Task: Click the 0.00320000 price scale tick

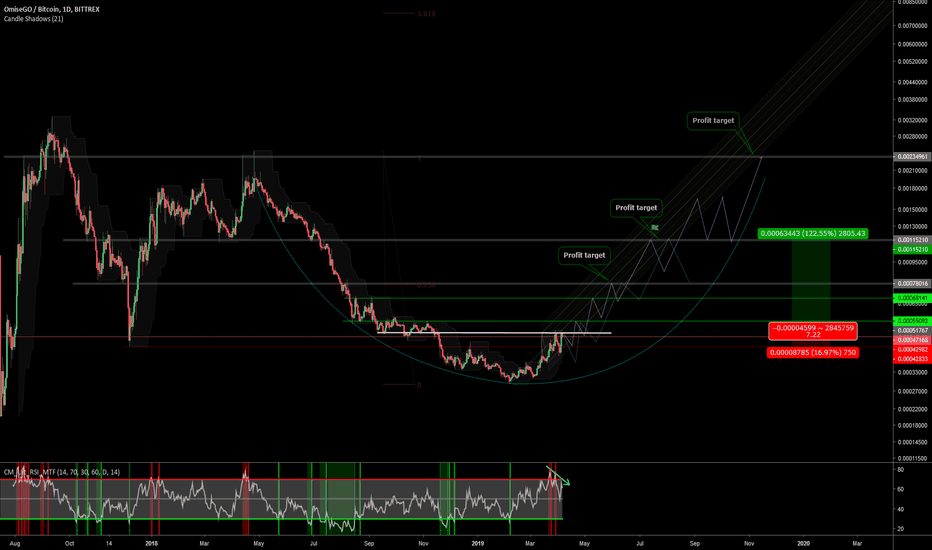Action: 912,120
